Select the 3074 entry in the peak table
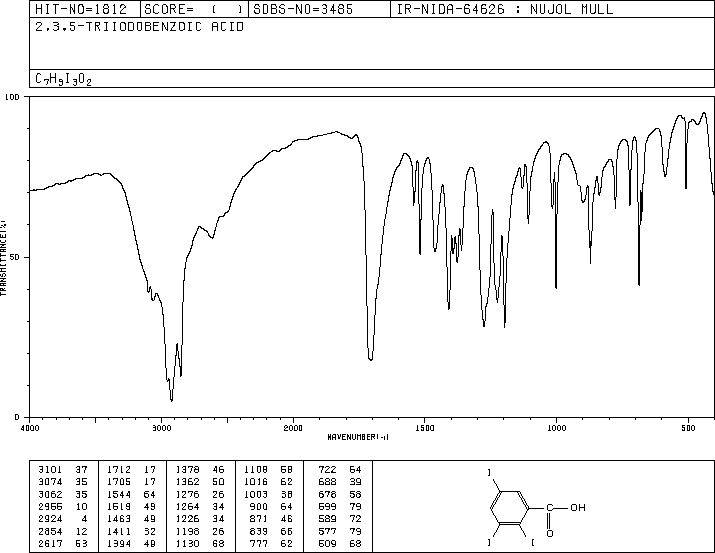Image resolution: width=715 pixels, height=553 pixels. coord(50,482)
